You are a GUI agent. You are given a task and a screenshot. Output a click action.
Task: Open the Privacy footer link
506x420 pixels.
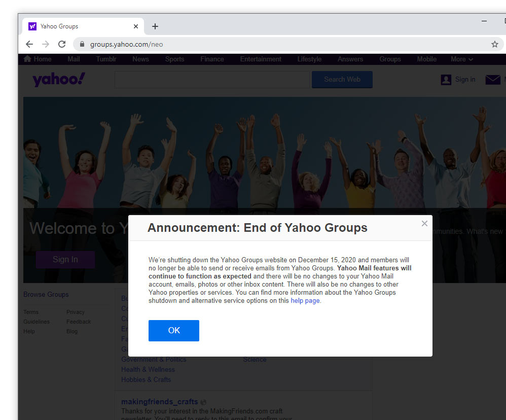point(76,312)
